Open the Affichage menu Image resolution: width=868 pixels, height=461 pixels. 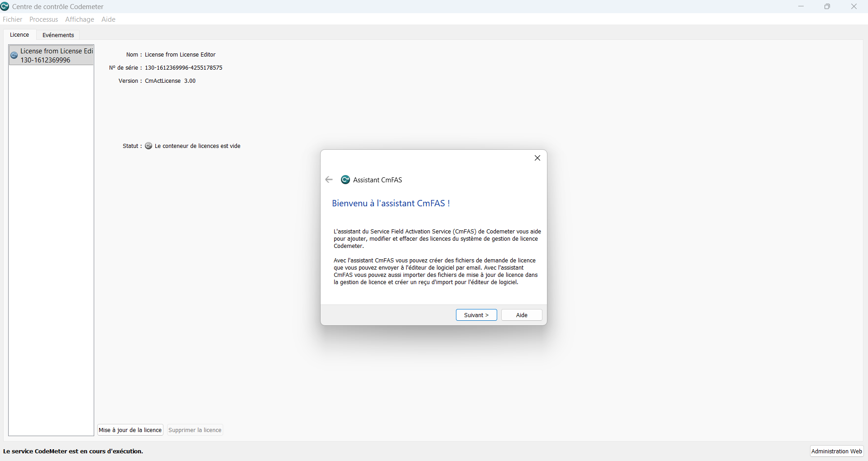click(80, 19)
